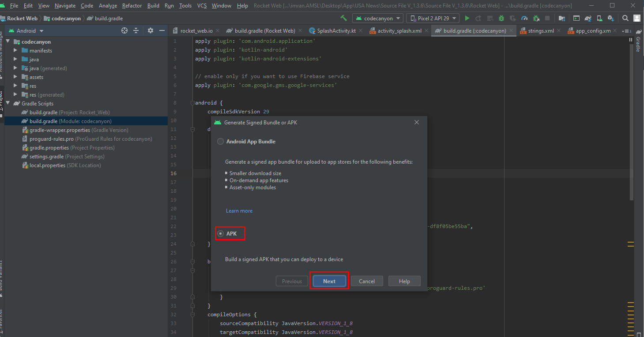
Task: Open SDK Manager download-cube icon
Action: [610, 18]
